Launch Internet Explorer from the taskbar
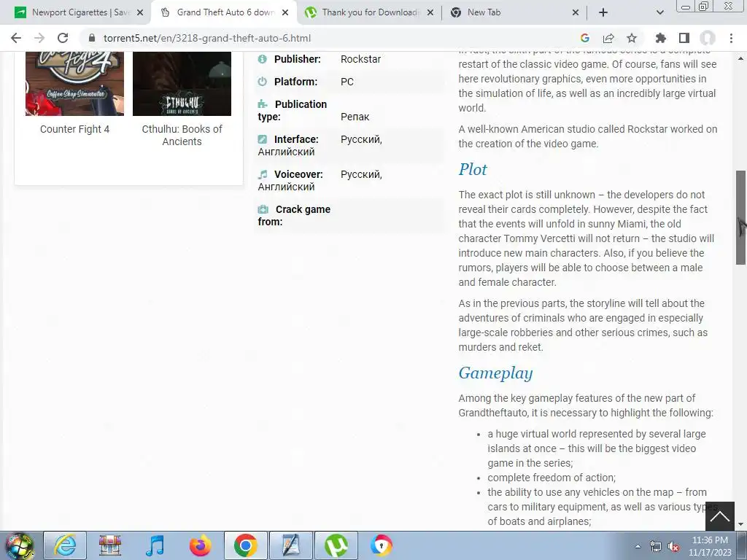The image size is (747, 560). pyautogui.click(x=65, y=545)
